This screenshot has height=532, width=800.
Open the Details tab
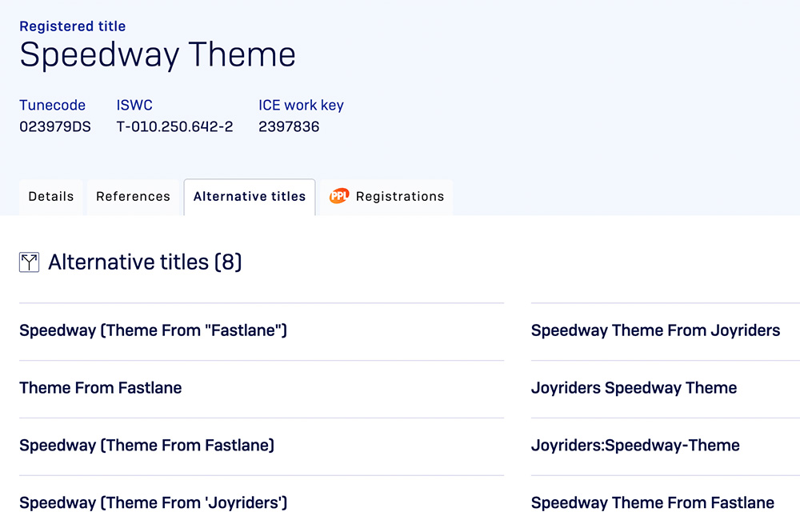(51, 197)
